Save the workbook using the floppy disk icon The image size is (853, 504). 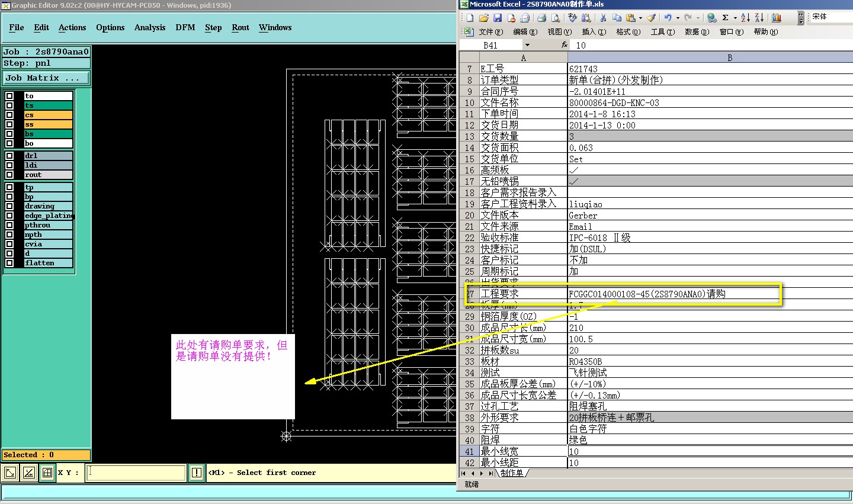click(x=498, y=18)
